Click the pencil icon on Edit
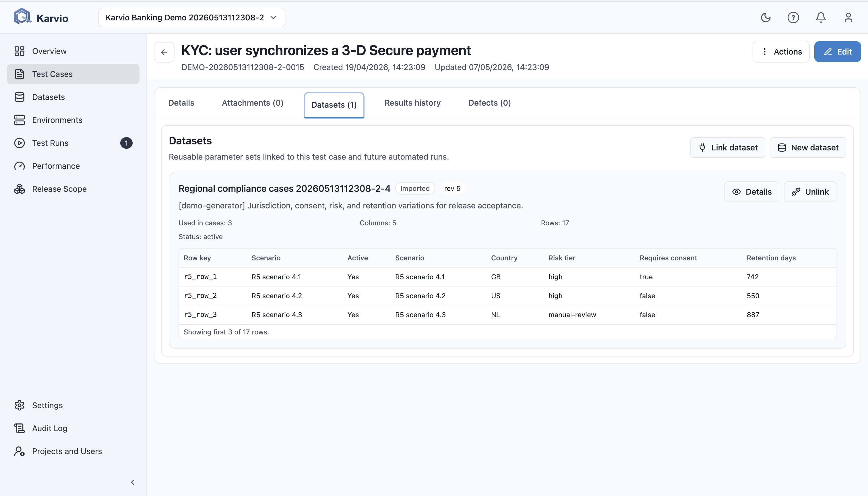The image size is (868, 496). click(x=828, y=52)
